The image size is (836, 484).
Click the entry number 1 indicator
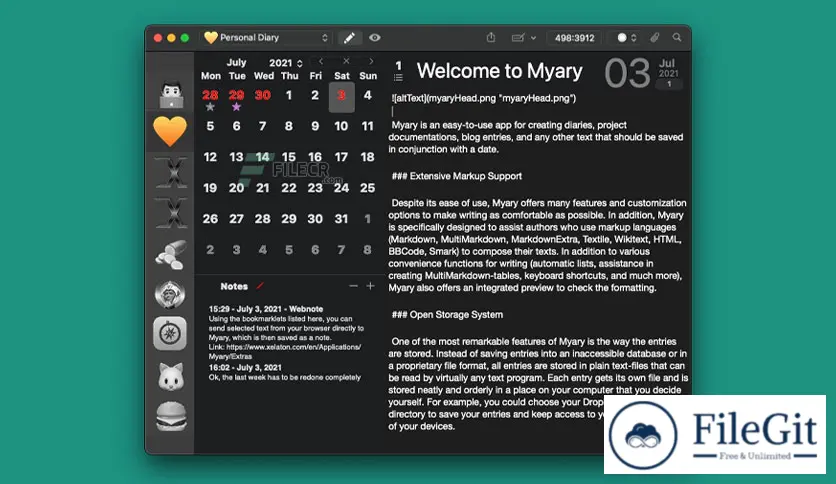click(398, 66)
